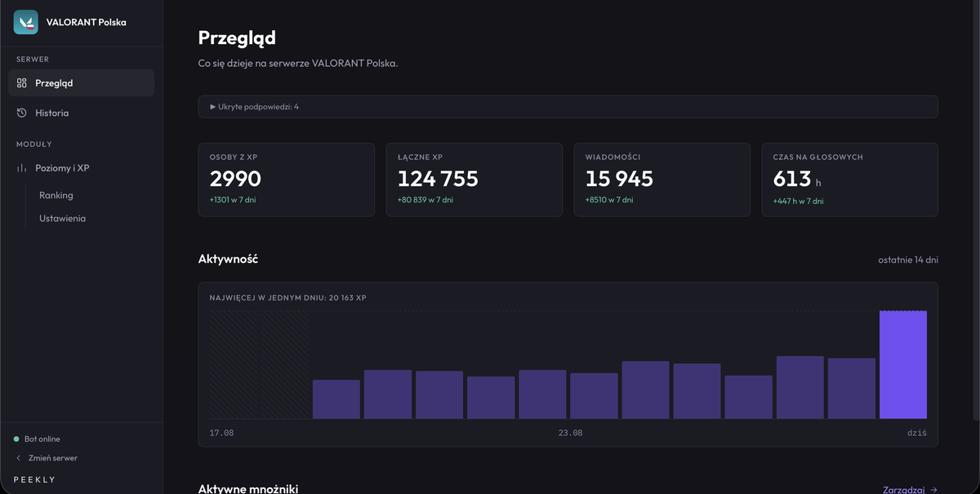This screenshot has height=494, width=980.
Task: Click the 124 755 total XP value
Action: [x=438, y=179]
